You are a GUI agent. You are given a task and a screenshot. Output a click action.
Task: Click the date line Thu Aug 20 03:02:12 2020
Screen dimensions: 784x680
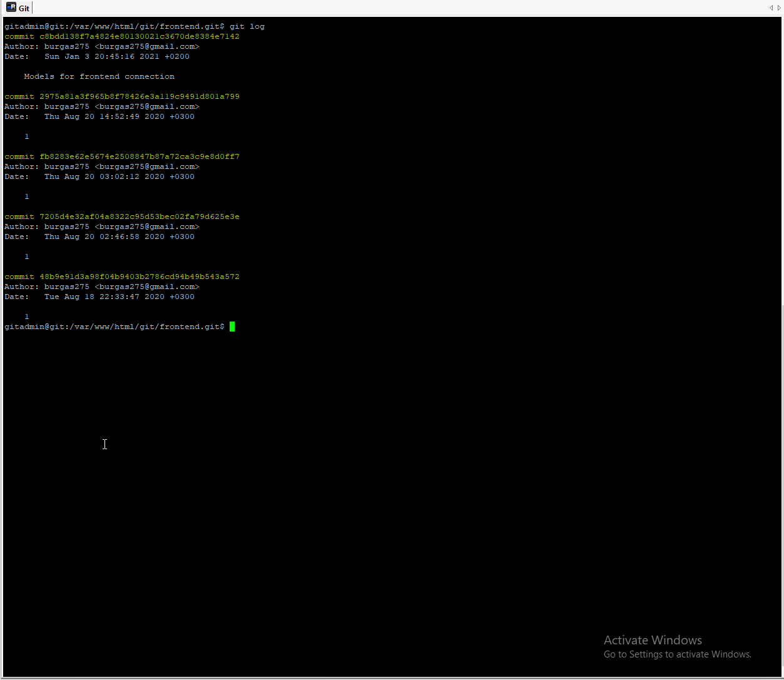coord(99,176)
